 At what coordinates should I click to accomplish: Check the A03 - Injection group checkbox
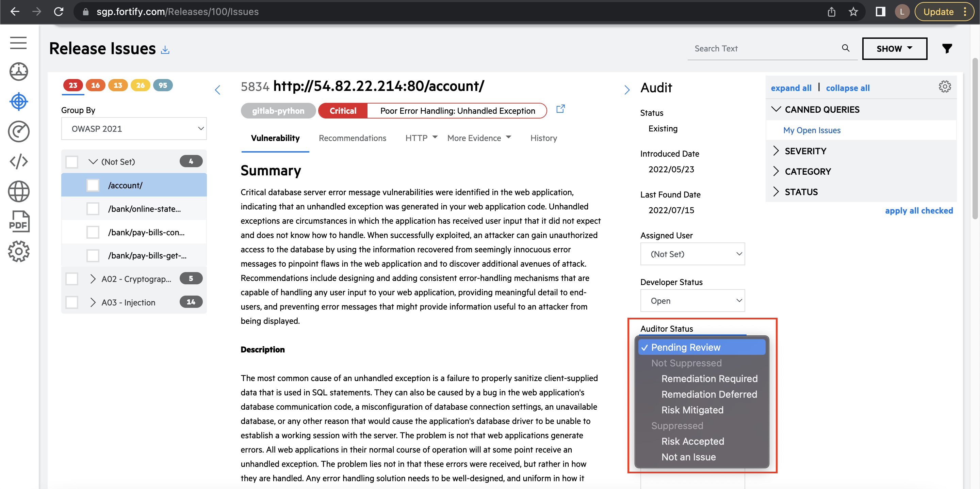pos(71,302)
